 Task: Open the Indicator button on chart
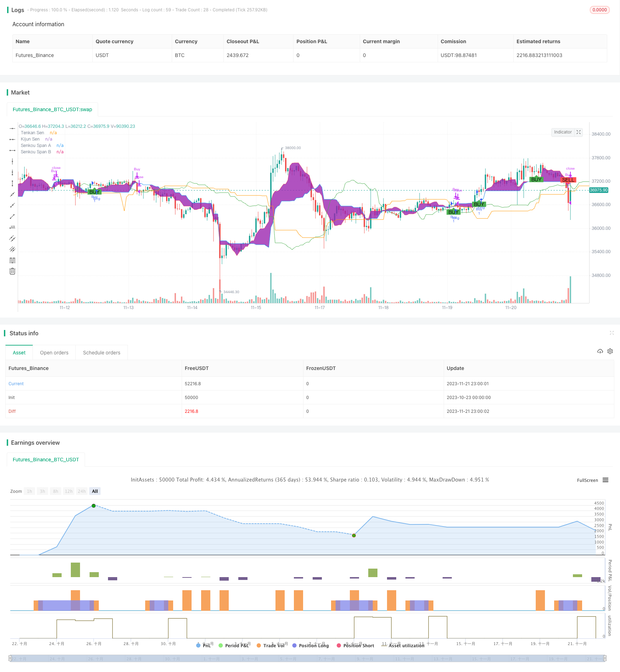point(563,132)
